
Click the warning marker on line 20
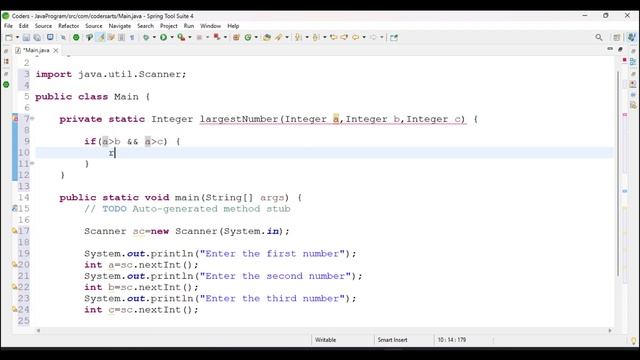(x=15, y=264)
